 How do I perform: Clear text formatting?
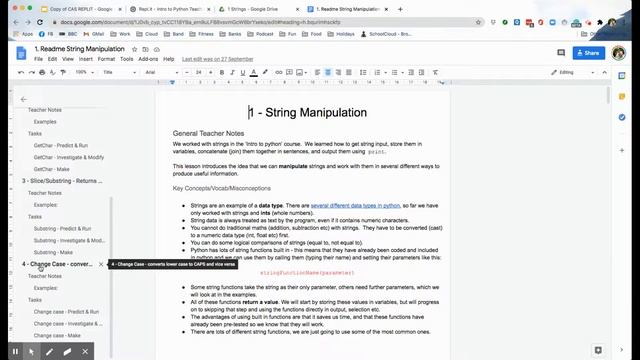point(436,72)
